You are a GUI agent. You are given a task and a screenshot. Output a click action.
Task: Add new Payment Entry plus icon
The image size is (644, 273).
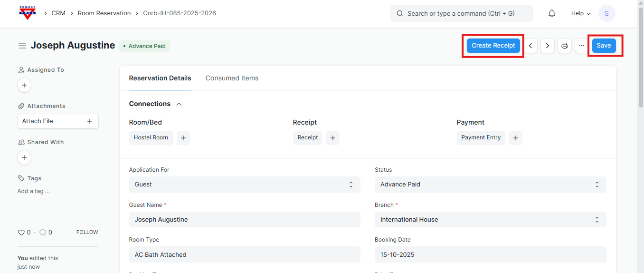coord(515,138)
